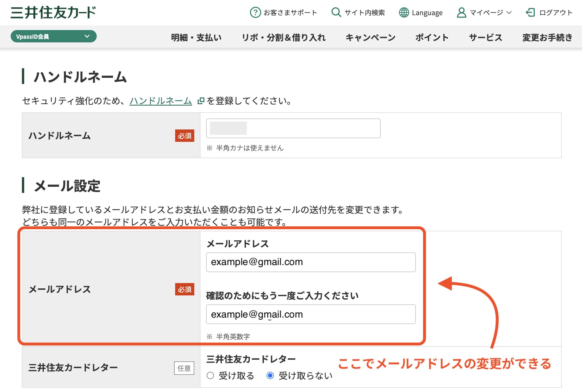582x392 pixels.
Task: Open the 変更お手続き menu
Action: [x=547, y=37]
